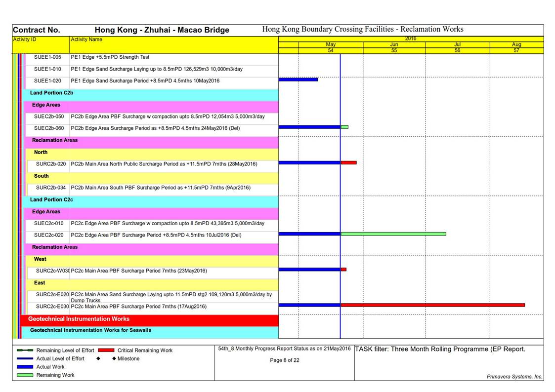Select Geotechnical Instrumentation Works for Seawalls band
Screen dimensions: 555x392
click(x=150, y=332)
